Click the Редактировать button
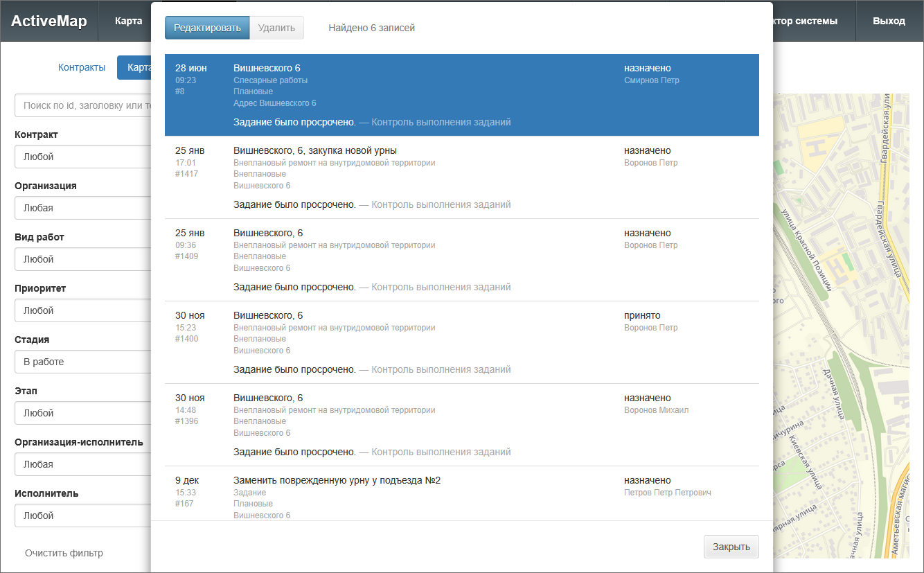This screenshot has width=924, height=573. coord(206,28)
